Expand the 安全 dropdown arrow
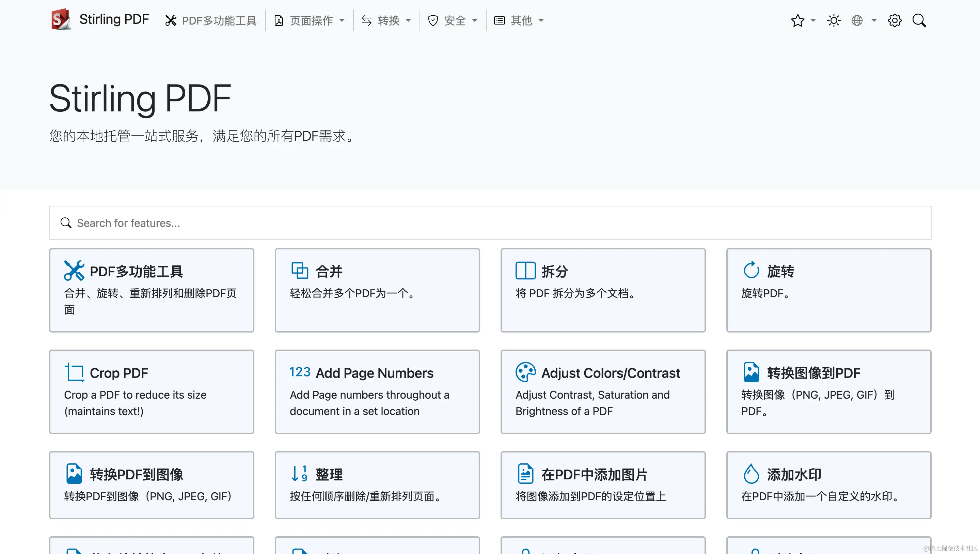The height and width of the screenshot is (554, 980). [474, 20]
